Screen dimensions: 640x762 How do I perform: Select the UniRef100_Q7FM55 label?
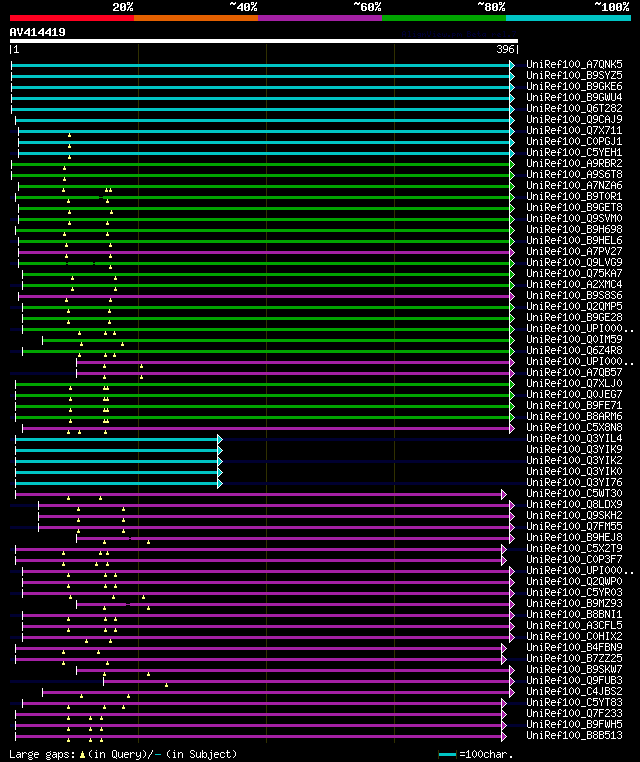click(x=574, y=526)
